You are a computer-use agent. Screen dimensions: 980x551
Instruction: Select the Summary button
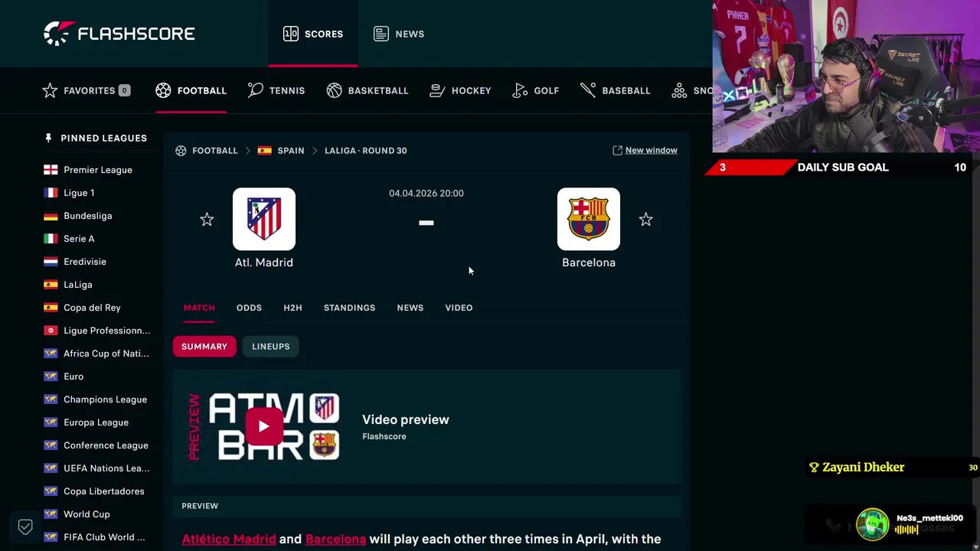point(204,347)
